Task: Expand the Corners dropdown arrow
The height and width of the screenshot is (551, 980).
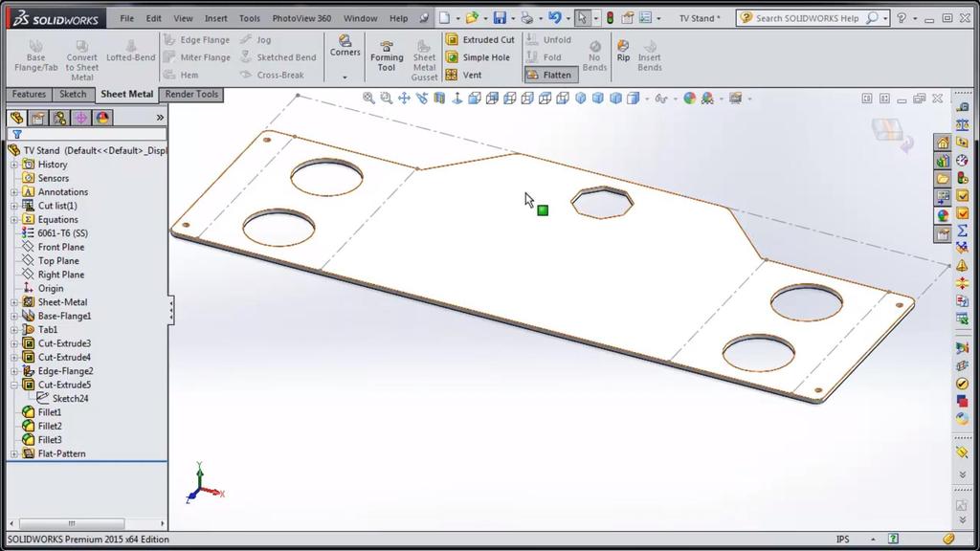Action: [345, 77]
